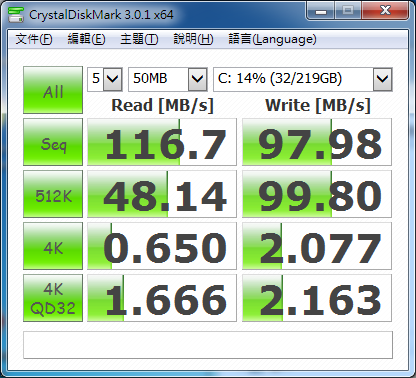Open the 說明(H) menu
Image resolution: width=416 pixels, height=378 pixels.
coord(193,39)
